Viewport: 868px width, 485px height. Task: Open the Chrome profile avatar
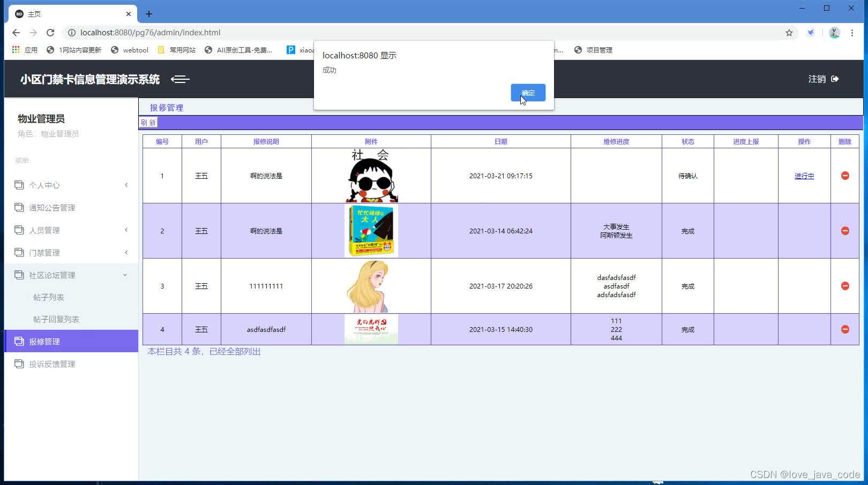834,33
